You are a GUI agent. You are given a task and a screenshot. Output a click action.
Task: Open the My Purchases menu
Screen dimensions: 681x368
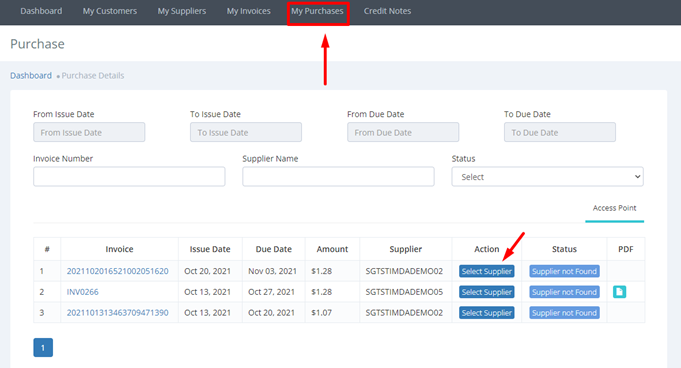point(317,11)
